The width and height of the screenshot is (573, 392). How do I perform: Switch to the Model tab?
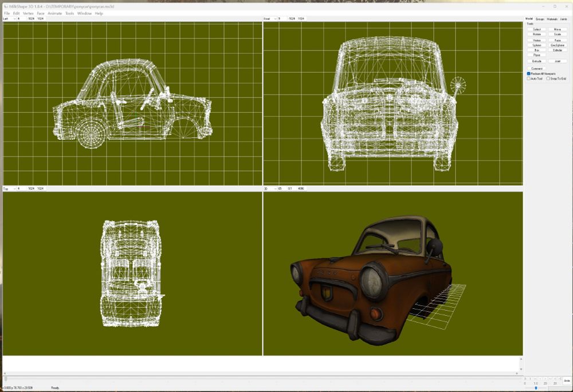click(x=529, y=19)
